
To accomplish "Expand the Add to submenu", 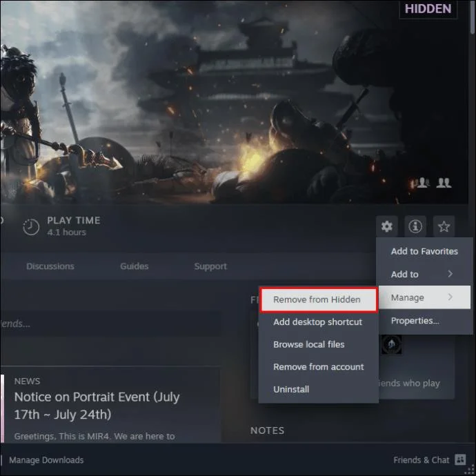I will (x=424, y=274).
